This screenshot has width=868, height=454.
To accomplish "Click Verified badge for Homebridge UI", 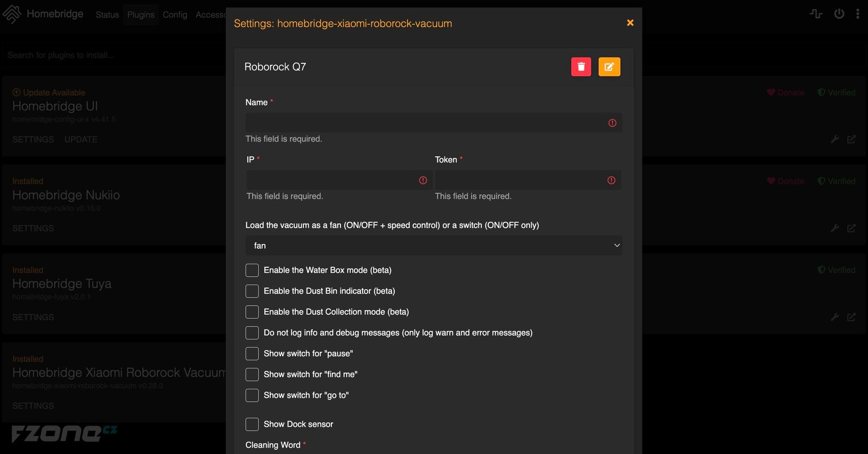I will (836, 93).
